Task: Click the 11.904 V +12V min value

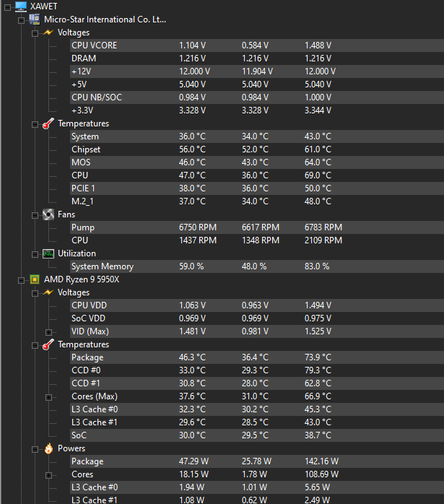Action: click(257, 71)
